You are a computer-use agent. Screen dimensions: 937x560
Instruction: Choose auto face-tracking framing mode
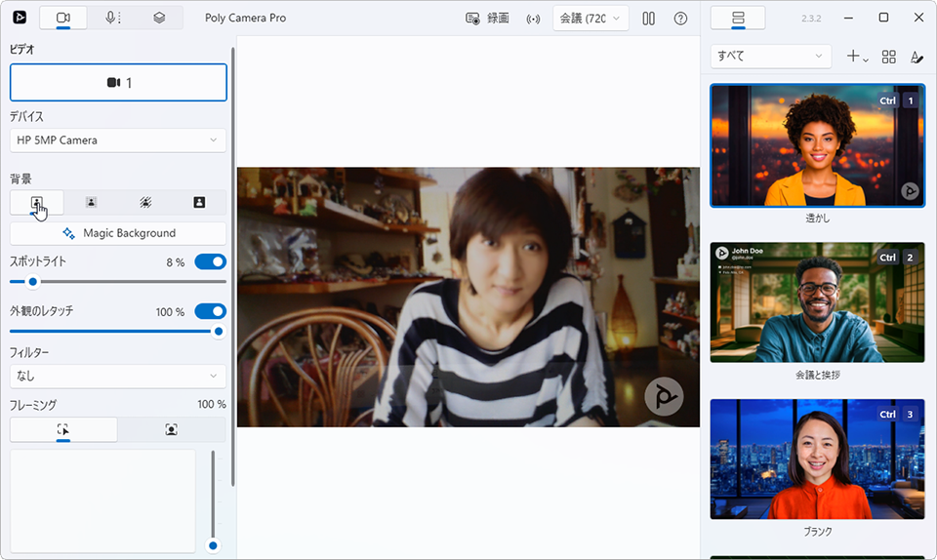point(172,429)
